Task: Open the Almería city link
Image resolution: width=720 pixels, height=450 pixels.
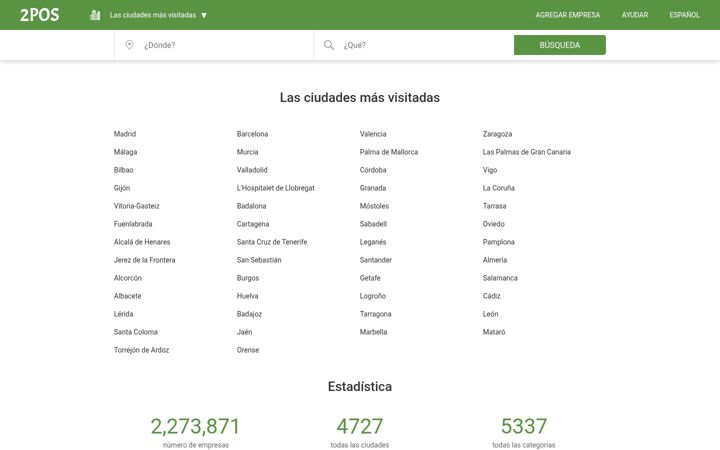Action: pyautogui.click(x=495, y=260)
